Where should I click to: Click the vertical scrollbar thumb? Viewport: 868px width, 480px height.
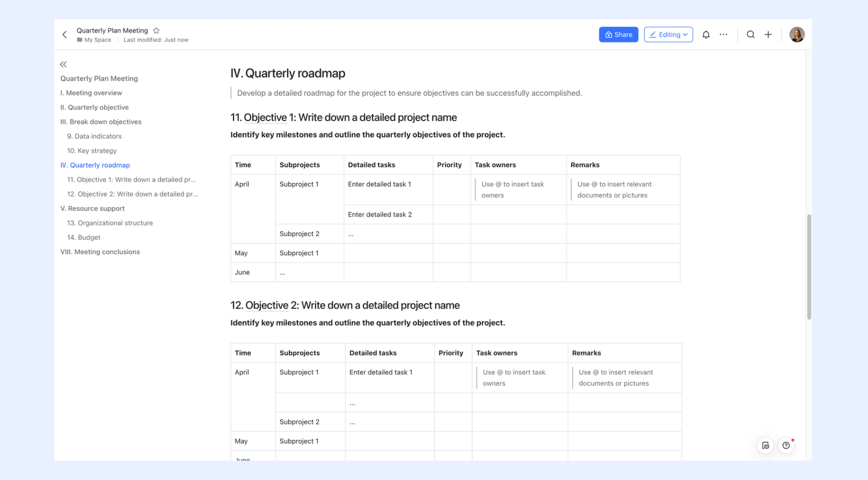coord(809,267)
